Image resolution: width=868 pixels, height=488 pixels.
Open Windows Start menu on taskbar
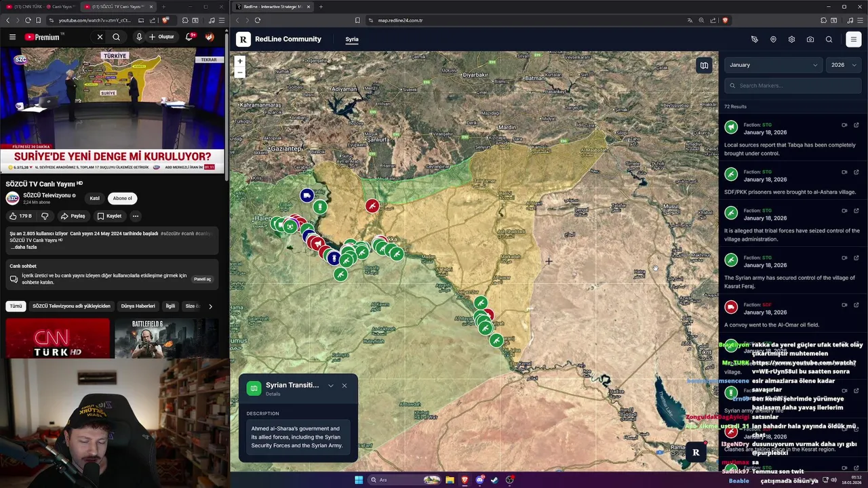click(359, 480)
